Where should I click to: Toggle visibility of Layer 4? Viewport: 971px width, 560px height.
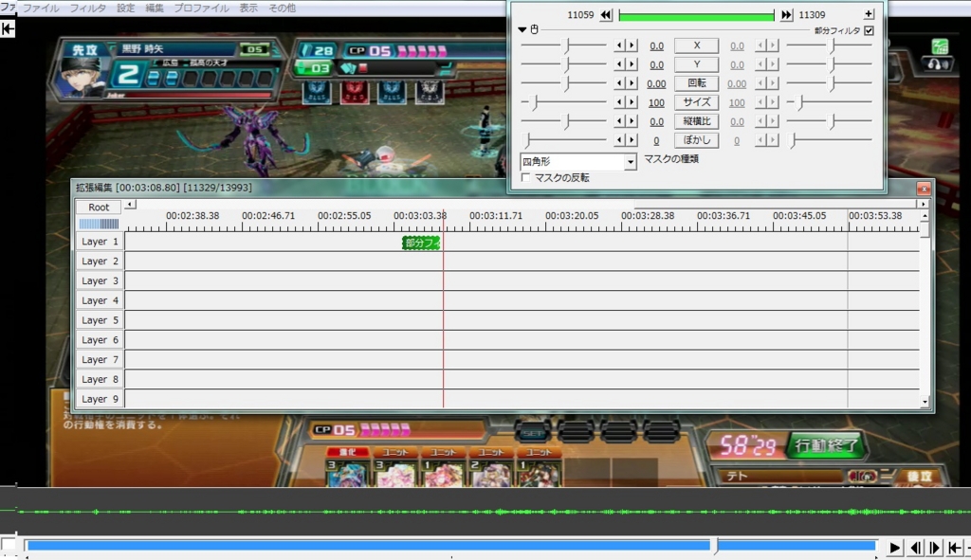pyautogui.click(x=100, y=300)
